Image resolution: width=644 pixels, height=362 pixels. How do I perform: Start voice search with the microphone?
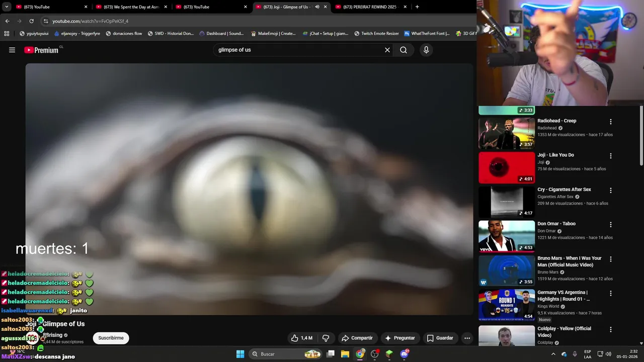pyautogui.click(x=426, y=50)
